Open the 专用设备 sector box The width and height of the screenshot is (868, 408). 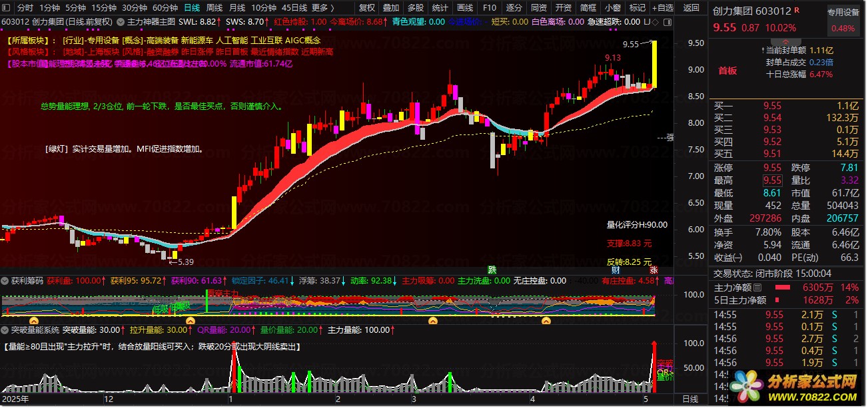click(x=843, y=12)
